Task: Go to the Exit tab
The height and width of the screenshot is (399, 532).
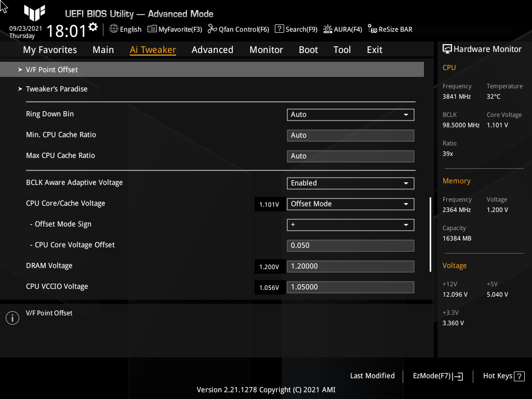Action: click(x=375, y=50)
